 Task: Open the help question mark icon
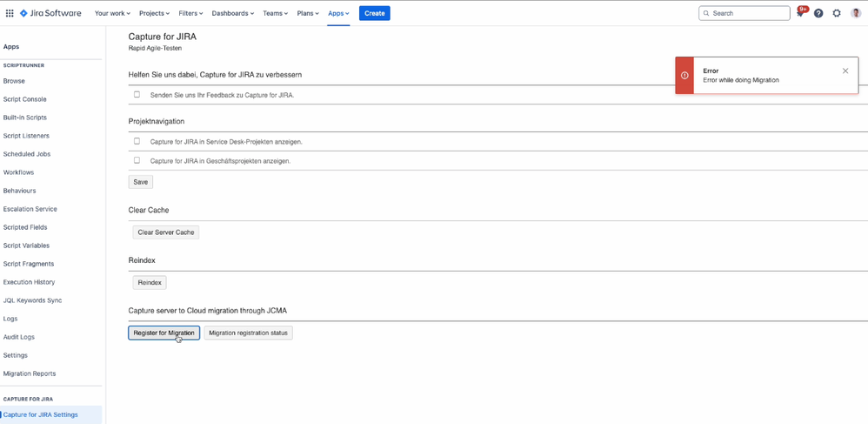click(818, 13)
